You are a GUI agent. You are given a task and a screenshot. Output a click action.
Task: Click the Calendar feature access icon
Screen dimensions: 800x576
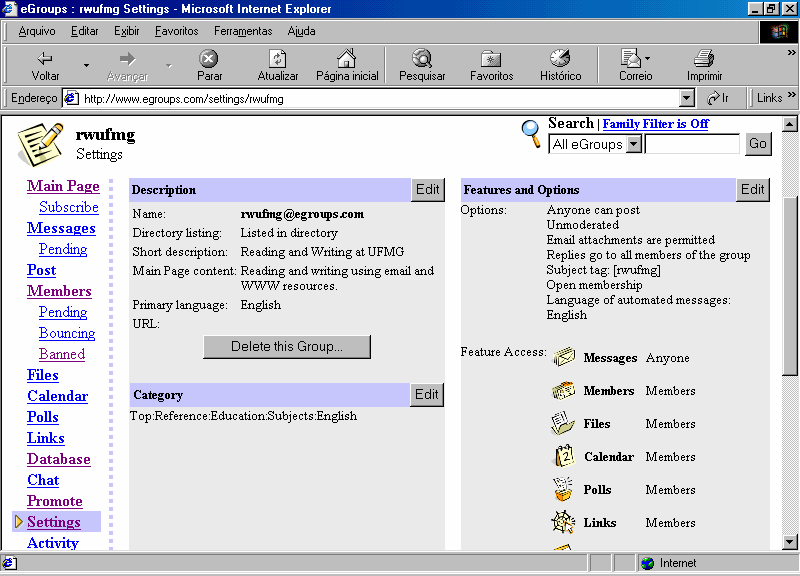tap(564, 456)
